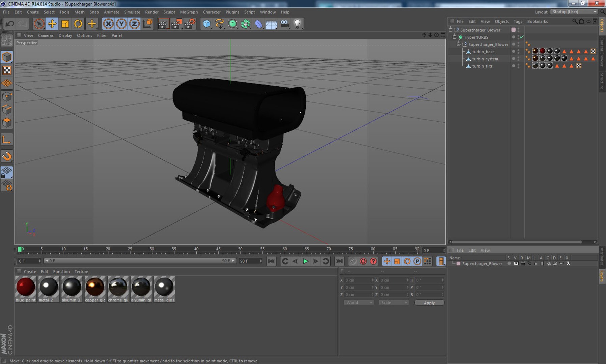The height and width of the screenshot is (364, 606).
Task: Click frame 45 on the timeline
Action: [x=218, y=250]
